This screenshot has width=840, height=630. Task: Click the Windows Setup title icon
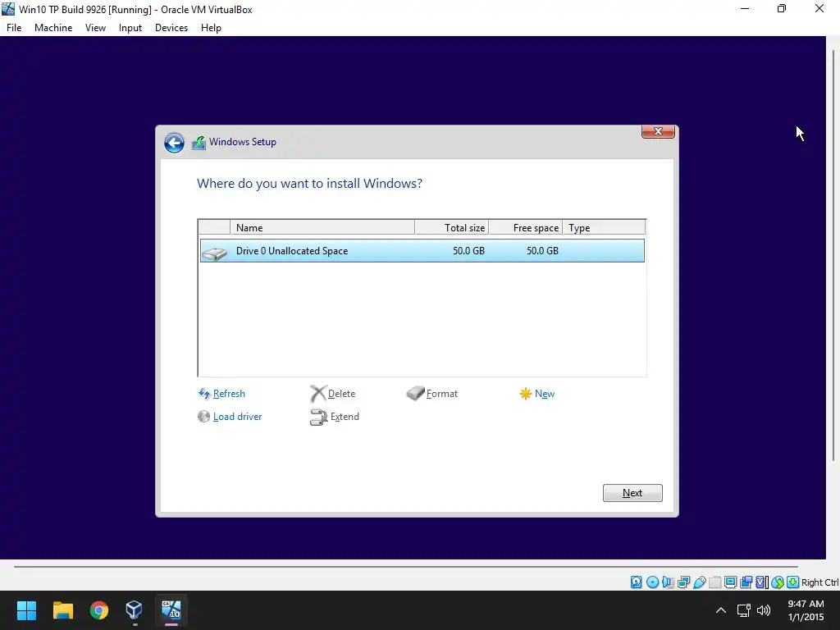coord(199,143)
